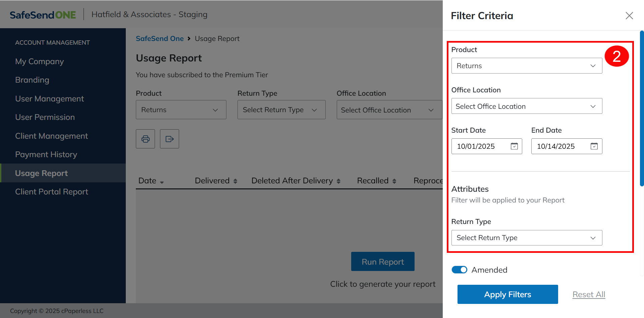Click the Start Date input field
644x318 pixels.
480,146
